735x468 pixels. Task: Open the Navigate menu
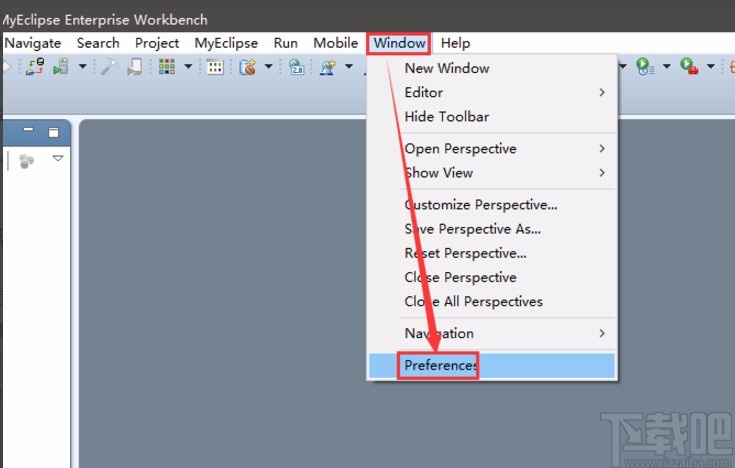(32, 43)
